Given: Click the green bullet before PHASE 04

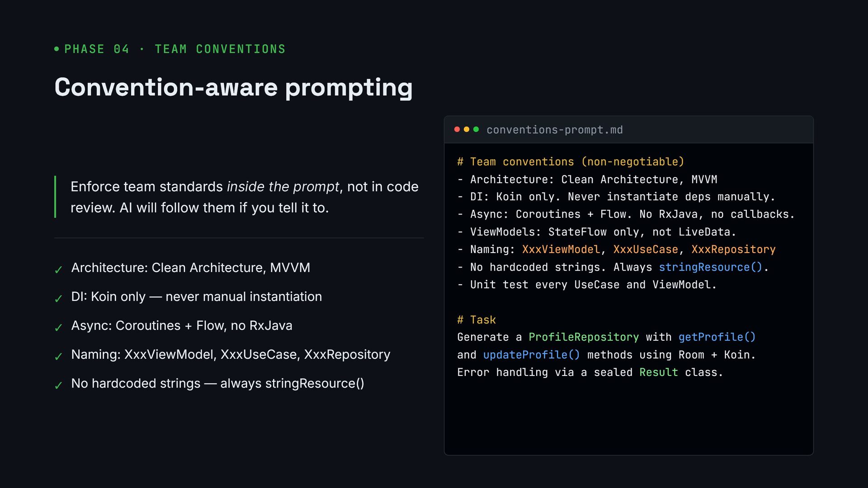Looking at the screenshot, I should pos(57,49).
